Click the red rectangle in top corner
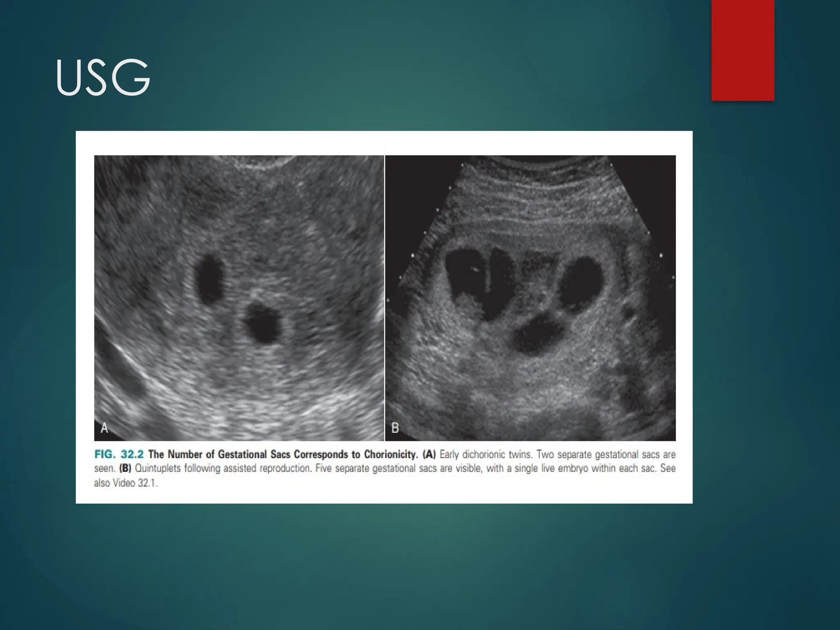Viewport: 840px width, 630px height. tap(742, 49)
